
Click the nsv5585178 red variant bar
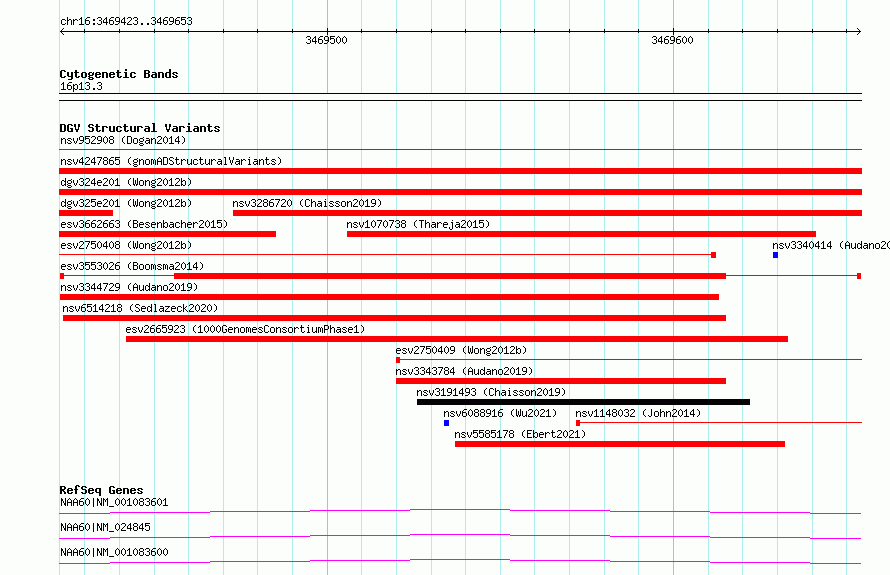click(x=620, y=444)
